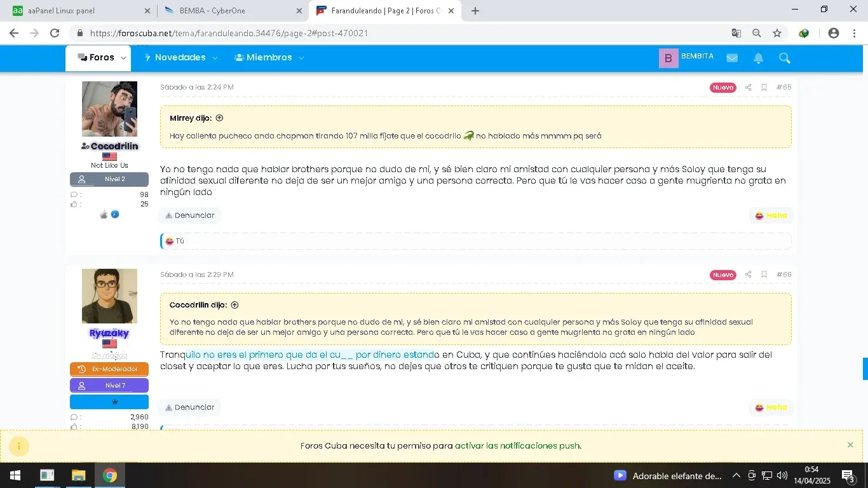Reload the current page
Viewport: 868px width, 488px height.
(x=55, y=33)
